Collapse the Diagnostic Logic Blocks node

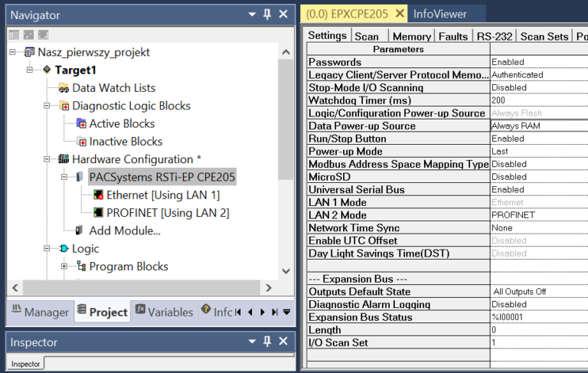tap(47, 106)
